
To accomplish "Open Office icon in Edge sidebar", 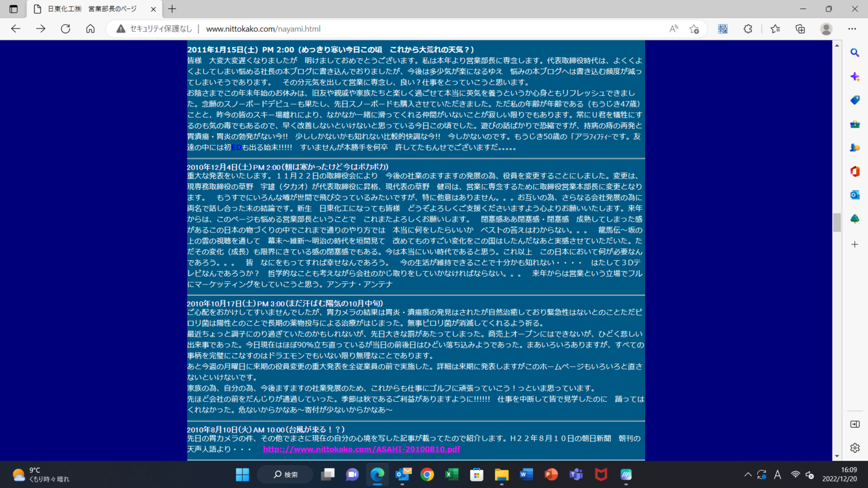I will pyautogui.click(x=855, y=172).
